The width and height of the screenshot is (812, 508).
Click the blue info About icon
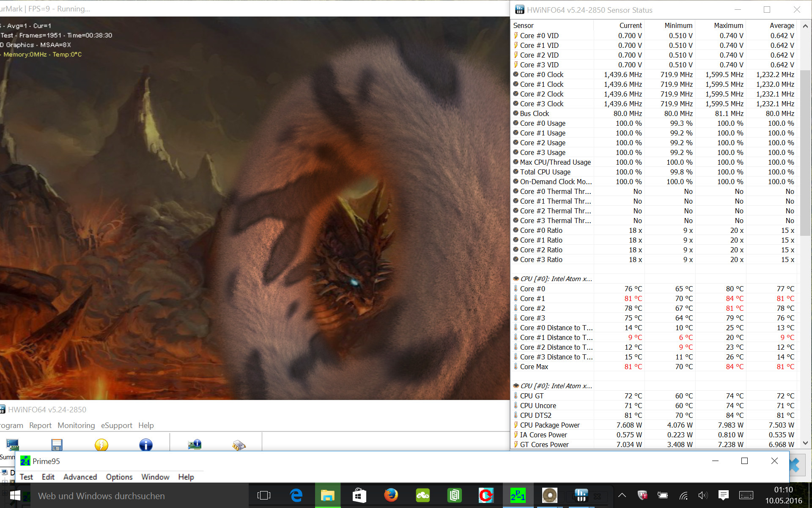[x=146, y=445]
